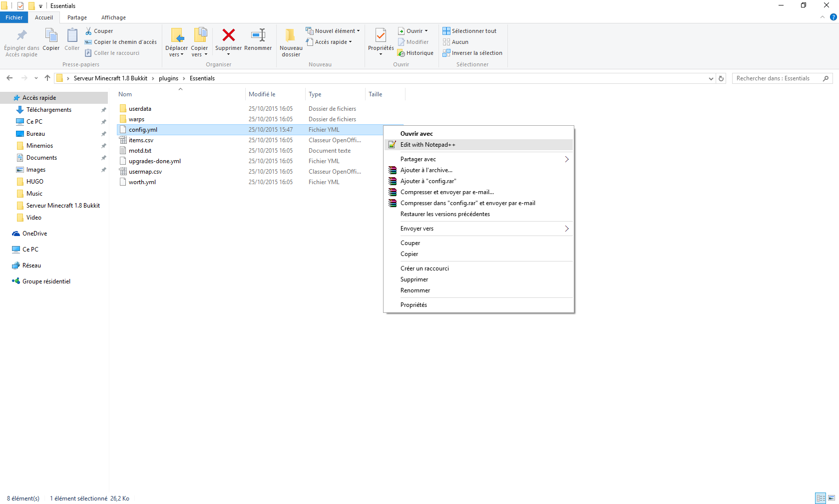Viewport: 839px width, 504px height.
Task: Choose Propriétés in context menu
Action: click(x=478, y=305)
